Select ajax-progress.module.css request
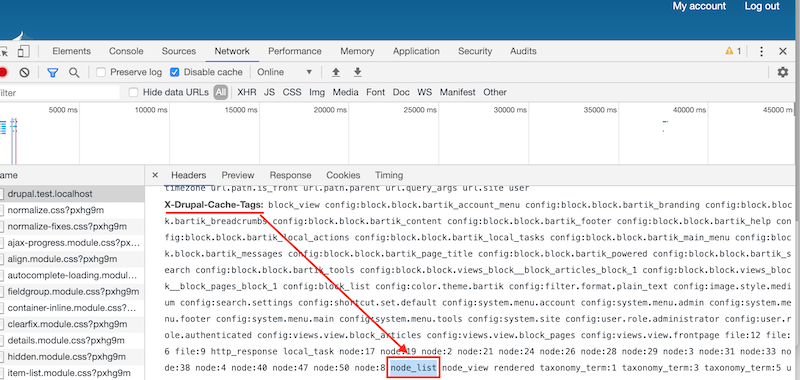Viewport: 800px width, 380px height. pyautogui.click(x=73, y=243)
